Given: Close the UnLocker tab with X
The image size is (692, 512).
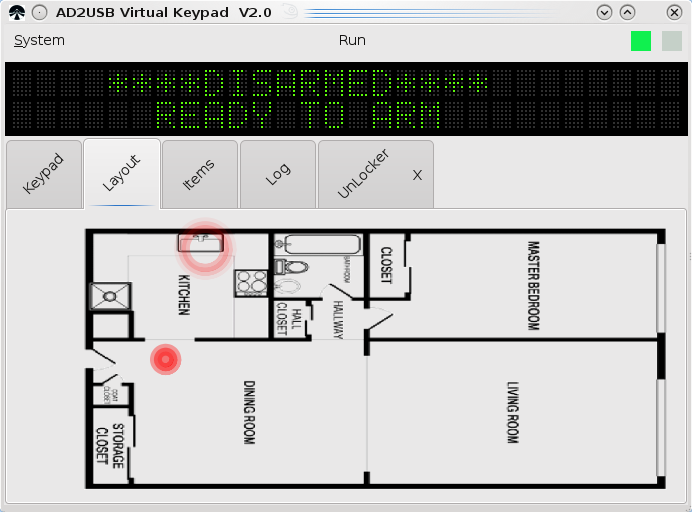Looking at the screenshot, I should 417,175.
